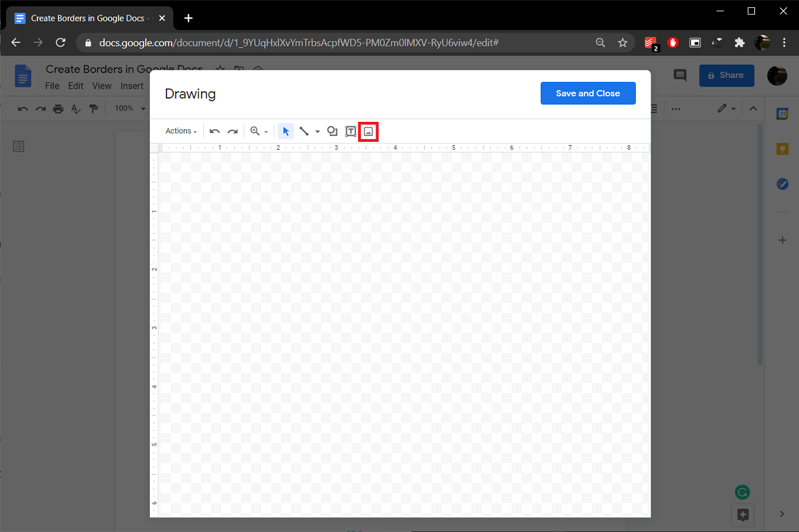Click the Redo arrow in the Drawing toolbar

tap(232, 131)
